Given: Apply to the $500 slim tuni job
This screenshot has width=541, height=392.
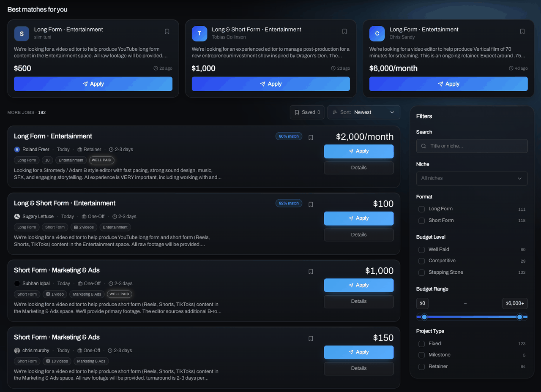Looking at the screenshot, I should click(93, 84).
